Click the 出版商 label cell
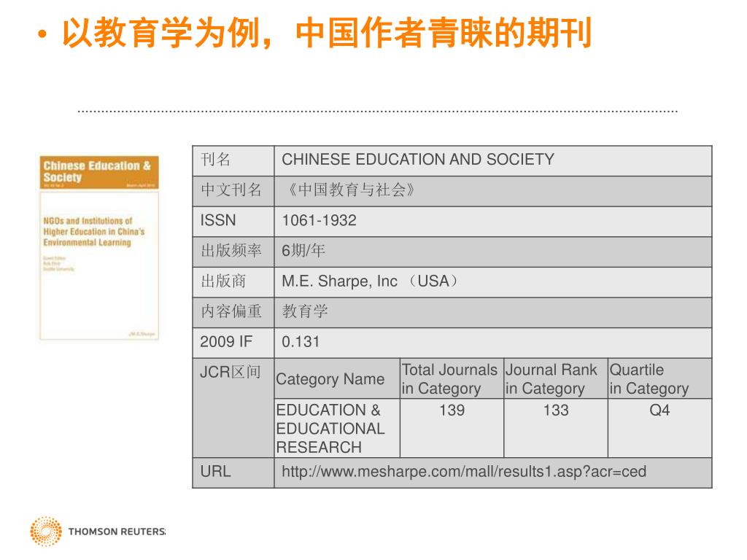 (233, 282)
